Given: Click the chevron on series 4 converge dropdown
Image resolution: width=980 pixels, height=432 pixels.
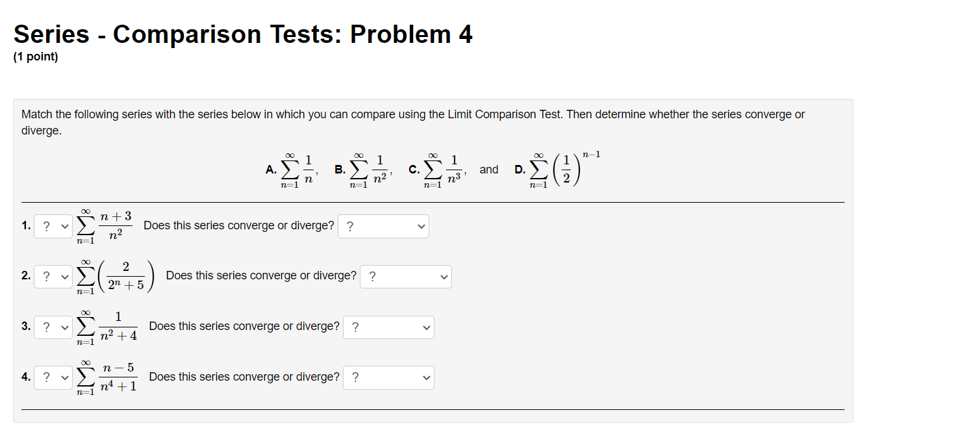Looking at the screenshot, I should 425,377.
